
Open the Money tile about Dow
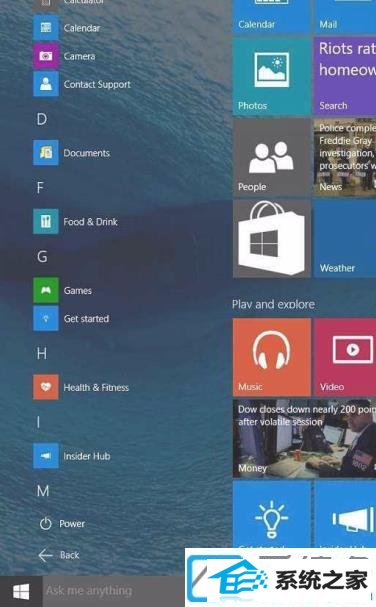(x=304, y=438)
